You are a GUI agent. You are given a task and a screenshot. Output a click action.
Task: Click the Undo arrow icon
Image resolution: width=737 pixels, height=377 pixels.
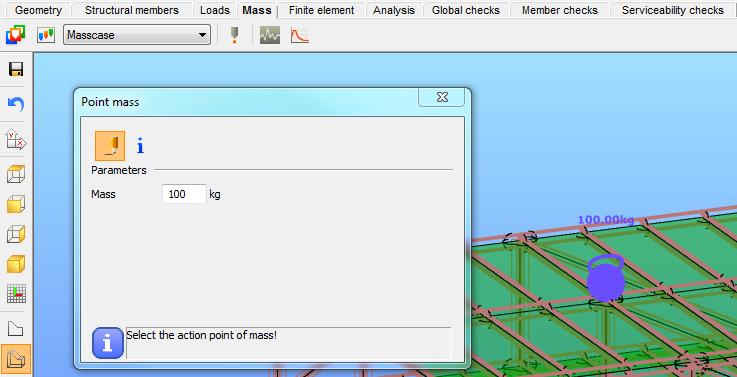tap(16, 104)
